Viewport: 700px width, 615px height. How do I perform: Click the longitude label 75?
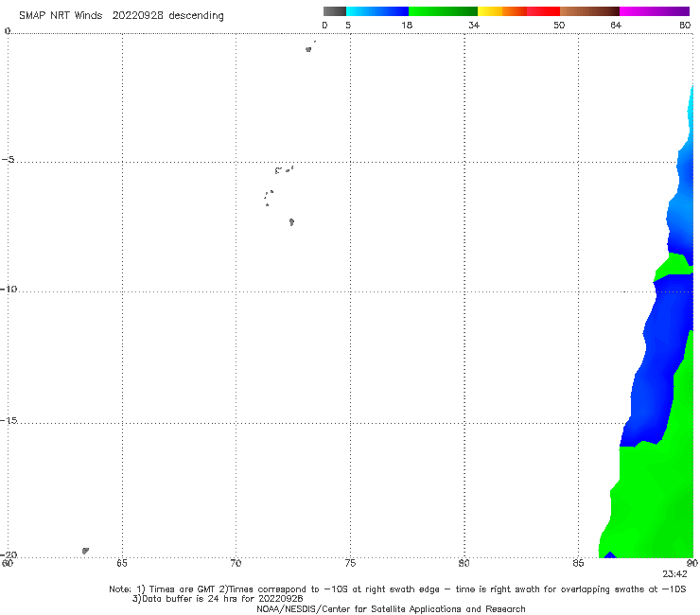[350, 563]
